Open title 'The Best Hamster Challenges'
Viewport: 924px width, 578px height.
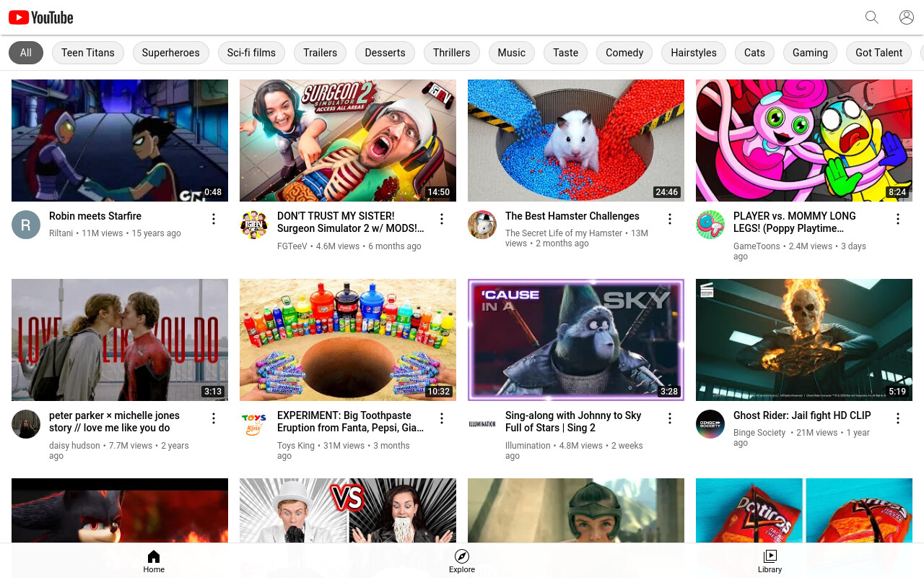pos(572,216)
